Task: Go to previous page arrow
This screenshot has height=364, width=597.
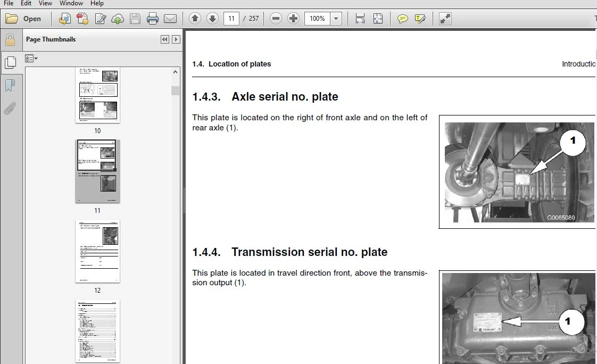Action: coord(195,18)
